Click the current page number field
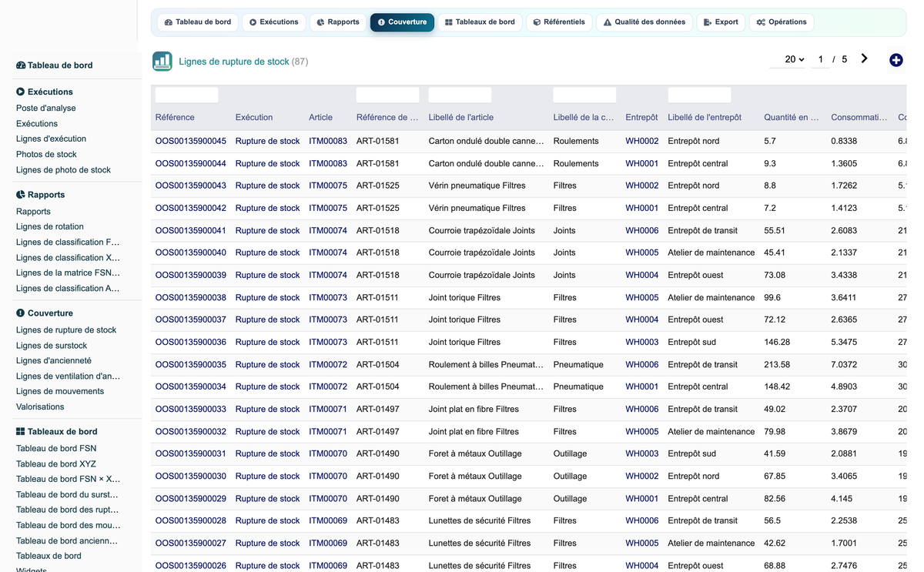The width and height of the screenshot is (924, 572). (x=820, y=59)
